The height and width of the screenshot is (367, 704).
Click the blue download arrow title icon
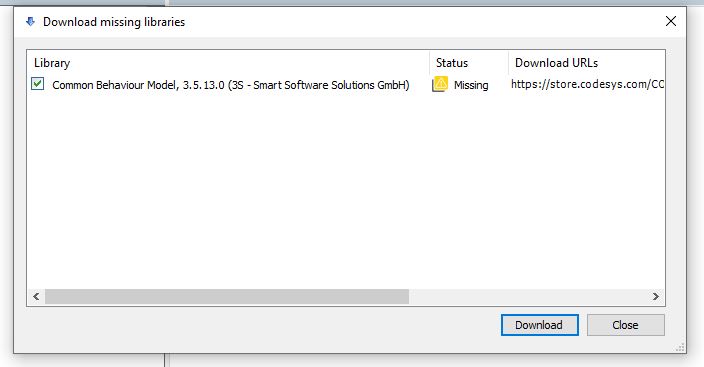[30, 22]
